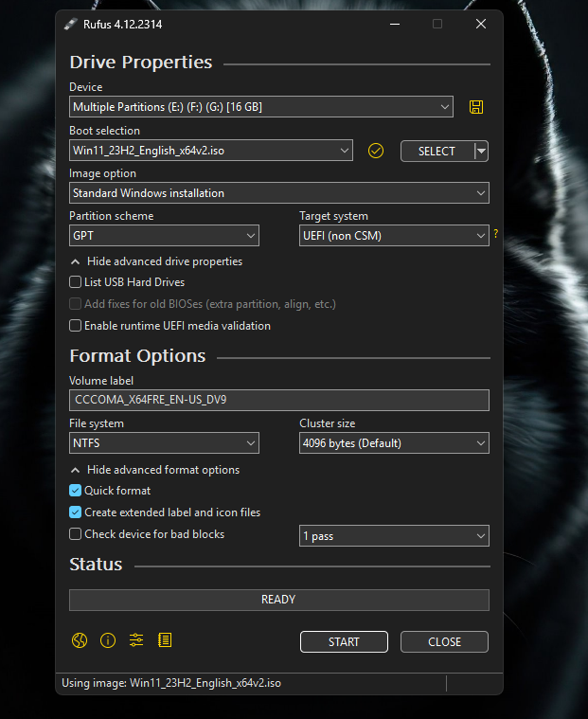This screenshot has width=588, height=719.
Task: Click the SELECT button
Action: click(x=437, y=151)
